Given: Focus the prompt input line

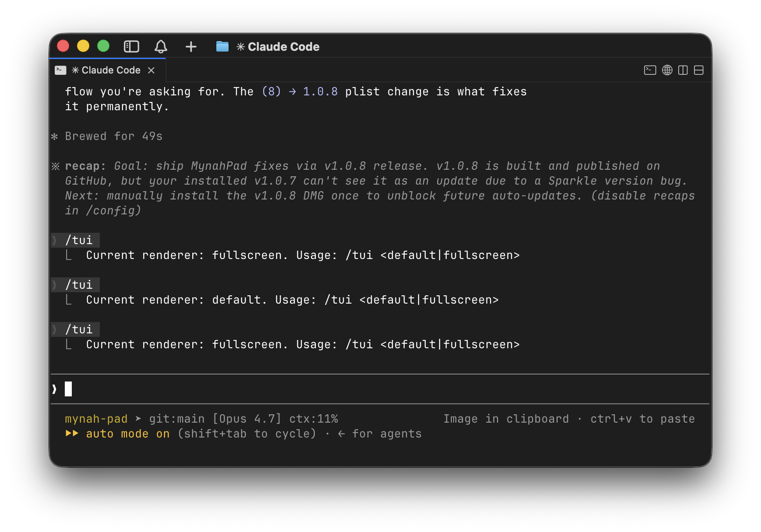Looking at the screenshot, I should click(380, 389).
